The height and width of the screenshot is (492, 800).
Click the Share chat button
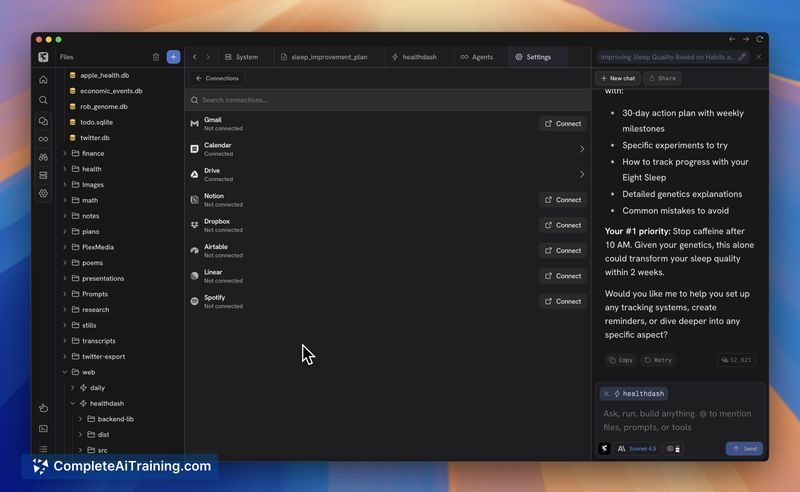pyautogui.click(x=662, y=79)
